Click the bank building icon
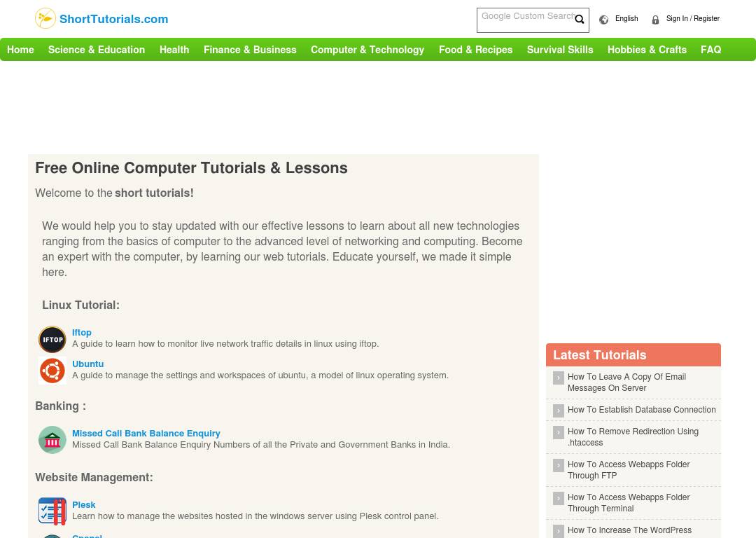Screen dimensions: 756x538 point(52,440)
